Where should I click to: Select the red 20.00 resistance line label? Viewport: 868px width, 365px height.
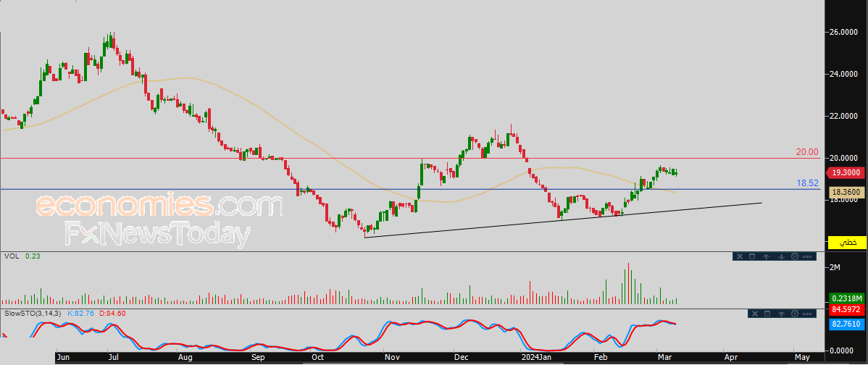(x=807, y=151)
